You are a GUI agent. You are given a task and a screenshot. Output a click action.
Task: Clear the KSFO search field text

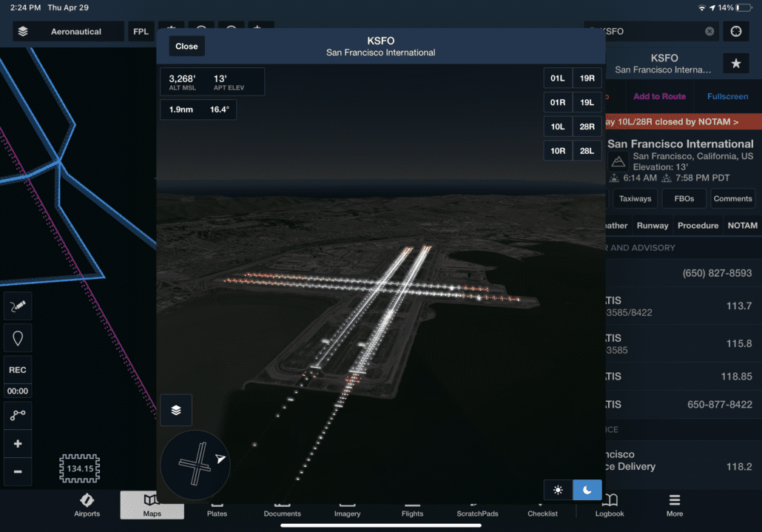point(709,31)
